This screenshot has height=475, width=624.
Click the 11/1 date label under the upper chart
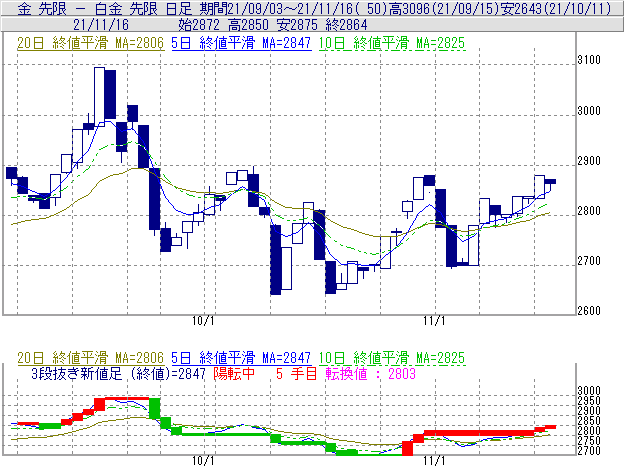pyautogui.click(x=434, y=321)
